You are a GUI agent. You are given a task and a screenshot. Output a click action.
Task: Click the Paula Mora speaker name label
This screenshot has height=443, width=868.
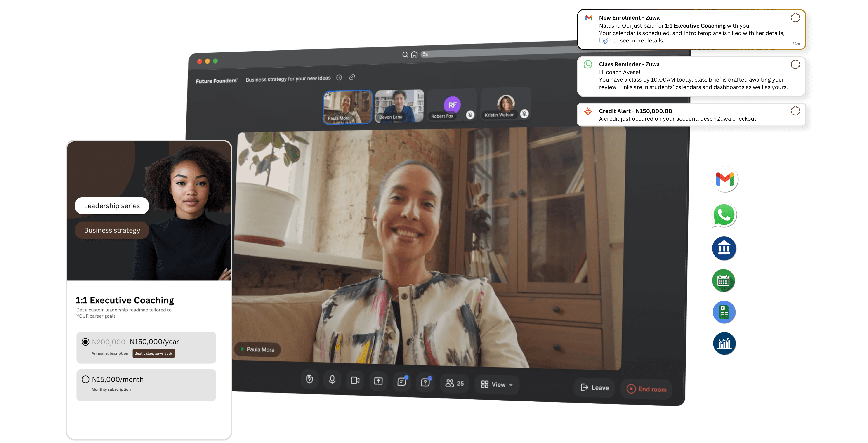[258, 349]
